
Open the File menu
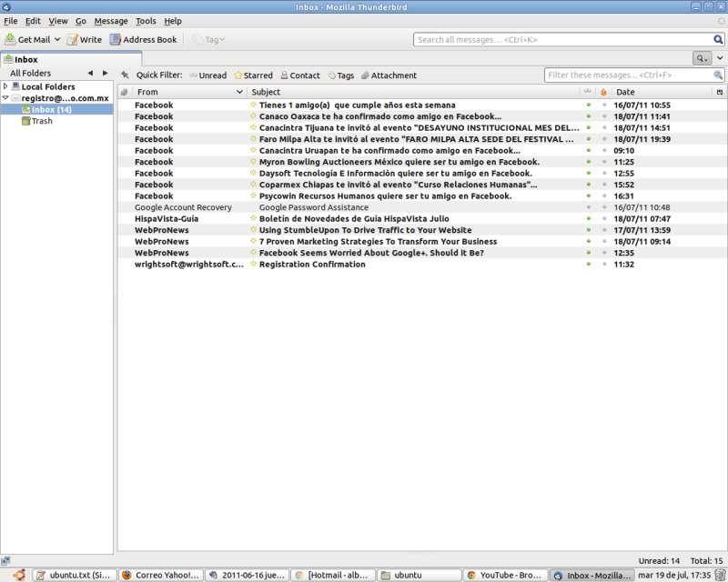[x=10, y=21]
